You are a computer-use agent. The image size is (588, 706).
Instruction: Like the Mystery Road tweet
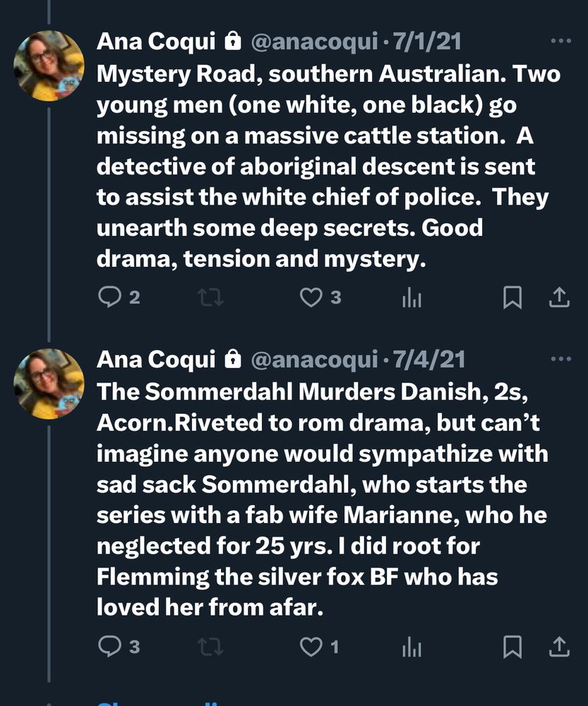pyautogui.click(x=311, y=298)
